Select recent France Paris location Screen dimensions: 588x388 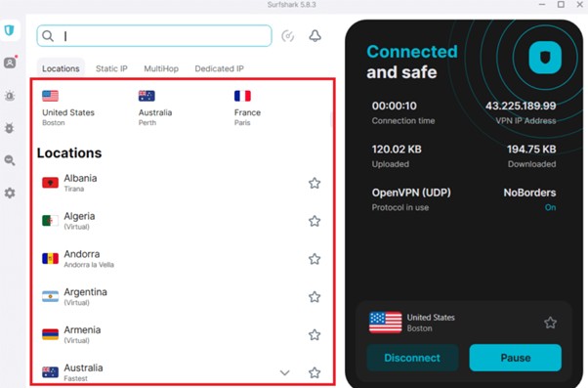click(247, 108)
